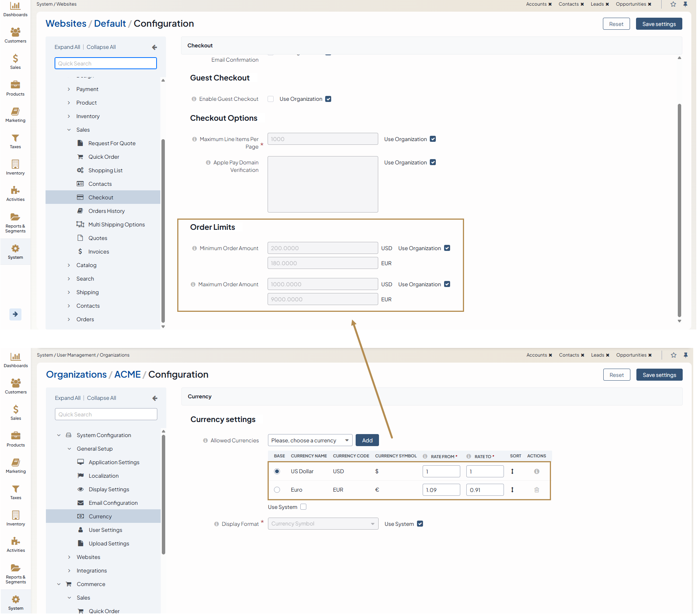Open Marketing in the Websites page sidebar
Image resolution: width=700 pixels, height=615 pixels.
(15, 115)
